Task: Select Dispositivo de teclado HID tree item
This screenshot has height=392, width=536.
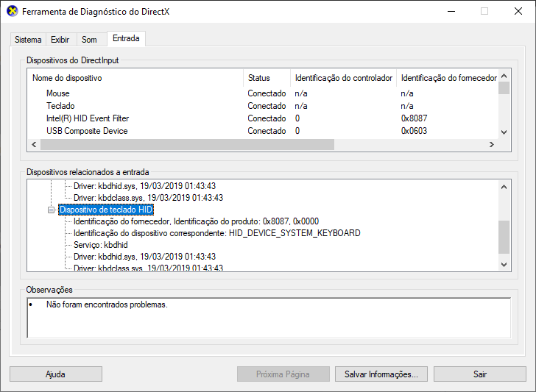Action: coord(106,210)
